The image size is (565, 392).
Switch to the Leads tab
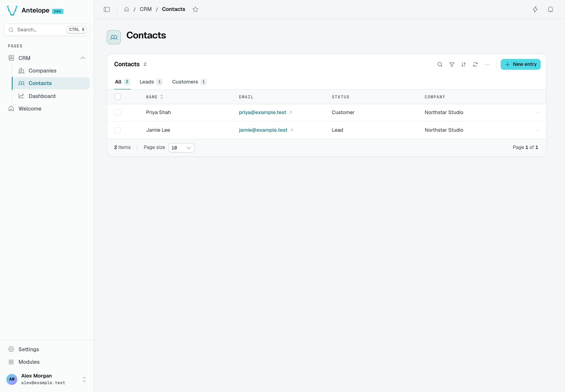coord(151,82)
